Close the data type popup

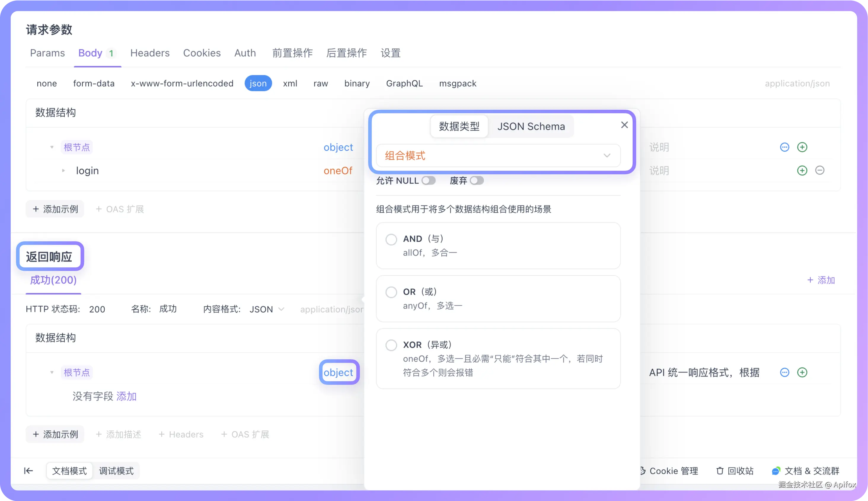[624, 125]
